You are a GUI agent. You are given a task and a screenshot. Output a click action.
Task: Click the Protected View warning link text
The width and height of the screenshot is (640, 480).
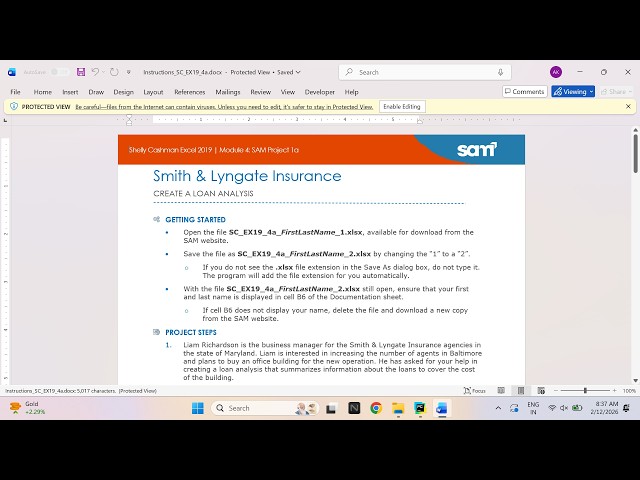pos(224,107)
